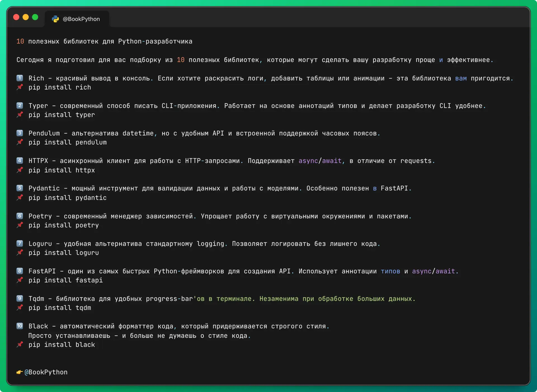Select the @BookPython tab

77,19
